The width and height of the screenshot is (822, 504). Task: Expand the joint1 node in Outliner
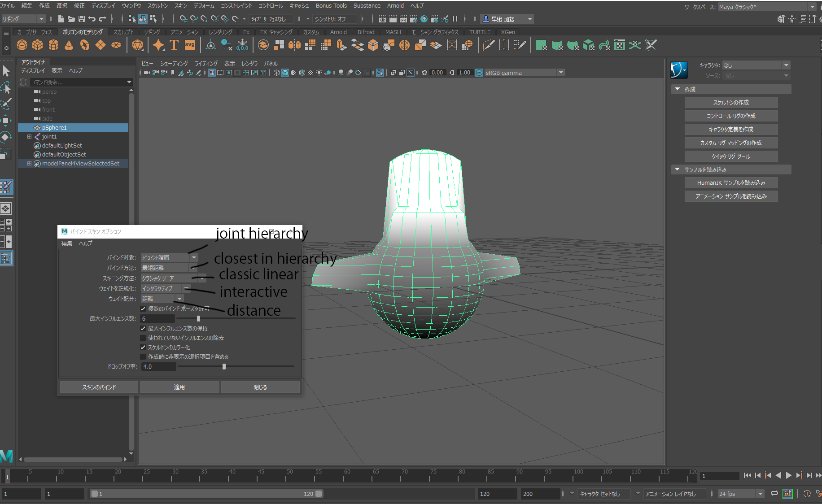click(30, 137)
